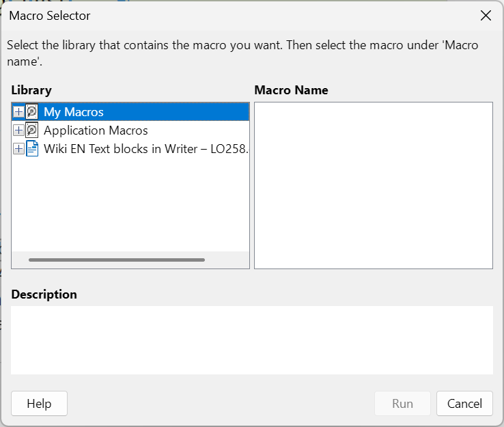Click the Wiki EN Text blocks document icon
The height and width of the screenshot is (427, 504).
(32, 149)
